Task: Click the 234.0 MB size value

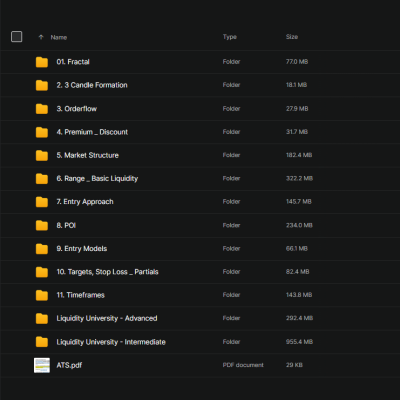Action: tap(299, 225)
